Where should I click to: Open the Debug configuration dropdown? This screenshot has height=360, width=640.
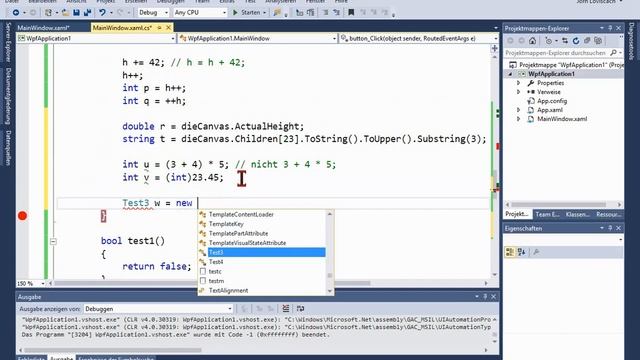[x=153, y=13]
